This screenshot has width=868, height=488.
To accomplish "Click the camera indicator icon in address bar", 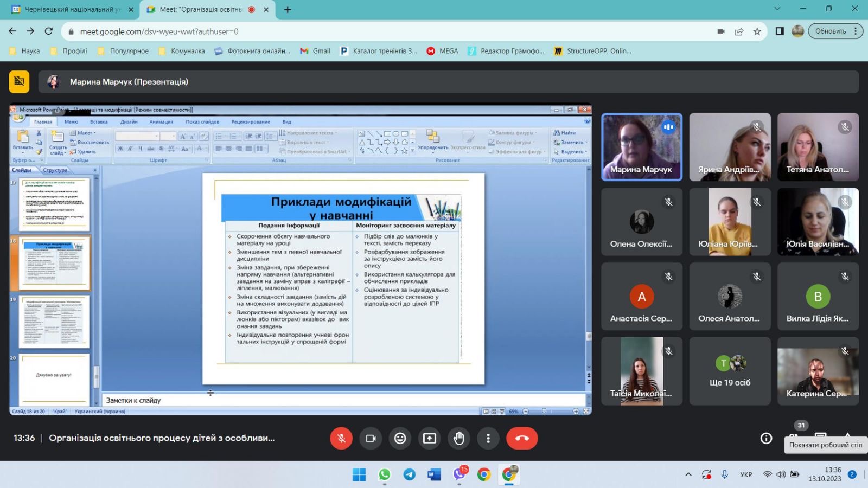I will [x=721, y=31].
